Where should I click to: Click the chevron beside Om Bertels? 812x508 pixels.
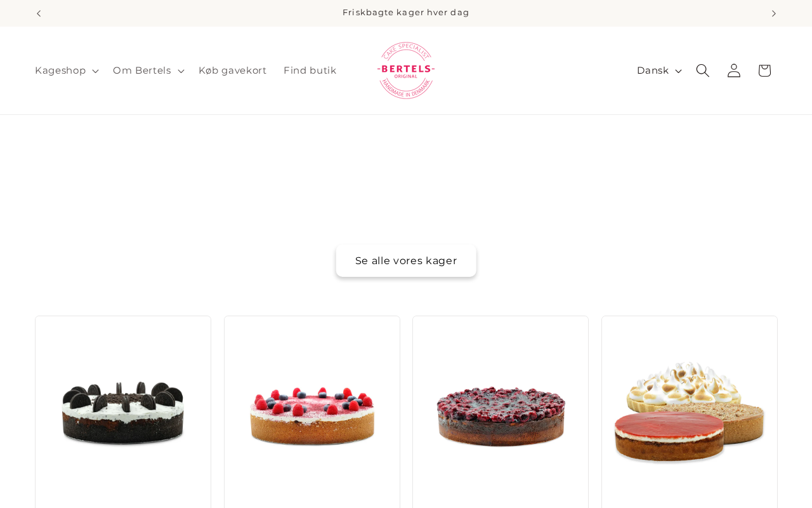tap(181, 71)
